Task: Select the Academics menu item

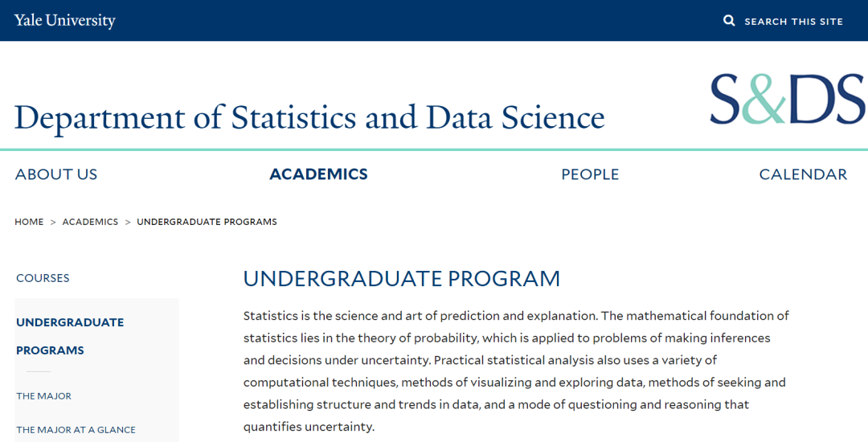Action: point(318,174)
